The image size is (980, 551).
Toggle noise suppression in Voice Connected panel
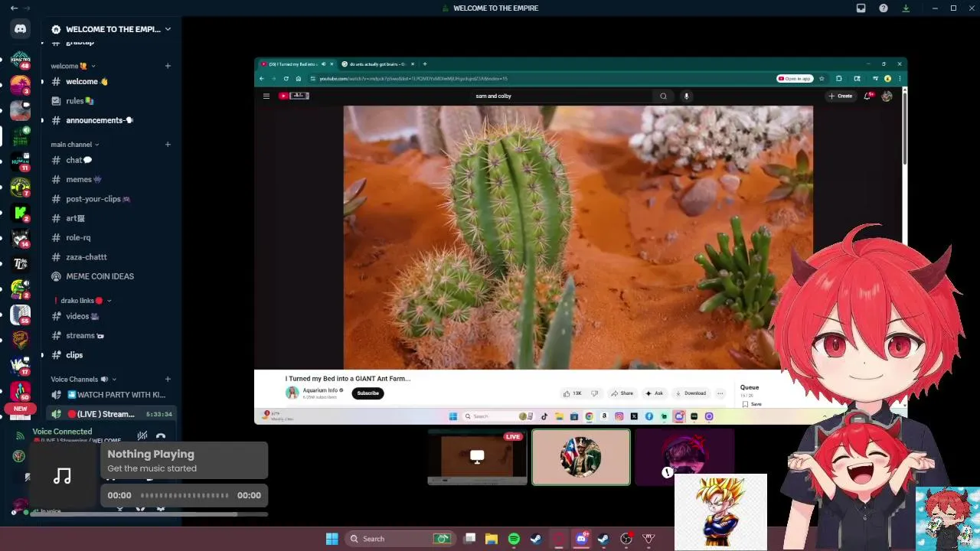[x=142, y=436]
